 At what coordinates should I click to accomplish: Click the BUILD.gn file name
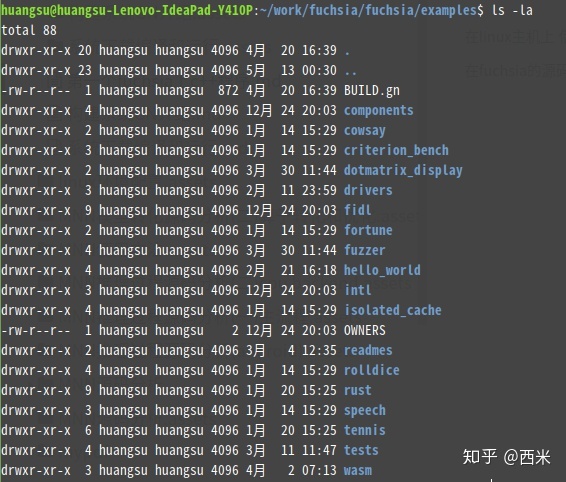[x=372, y=91]
